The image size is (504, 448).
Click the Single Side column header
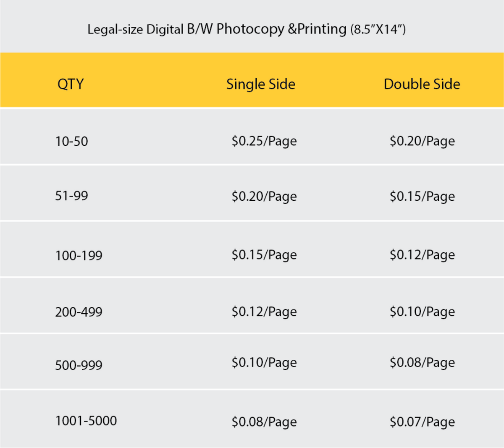pos(260,84)
